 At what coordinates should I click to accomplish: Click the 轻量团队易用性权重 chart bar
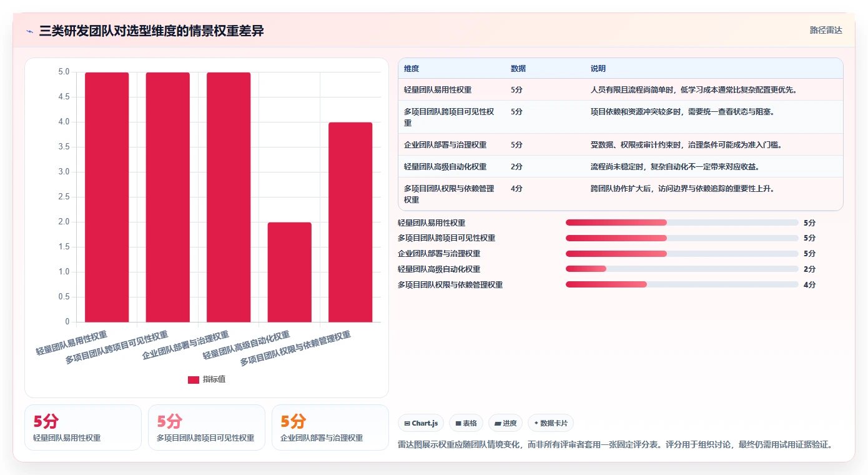(x=107, y=197)
